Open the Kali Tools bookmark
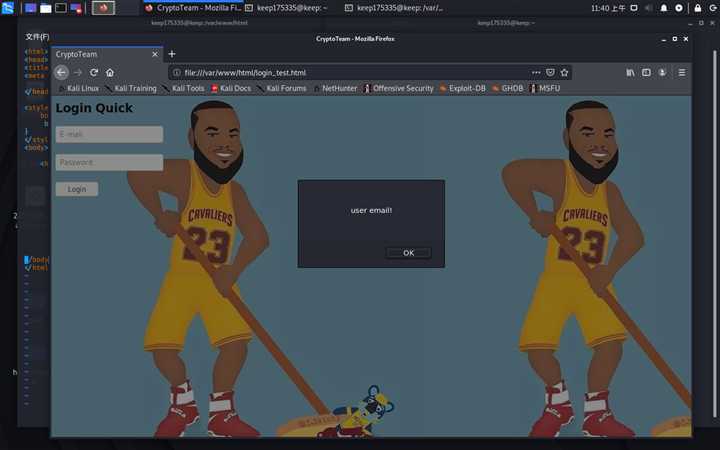The image size is (720, 450). (x=183, y=88)
